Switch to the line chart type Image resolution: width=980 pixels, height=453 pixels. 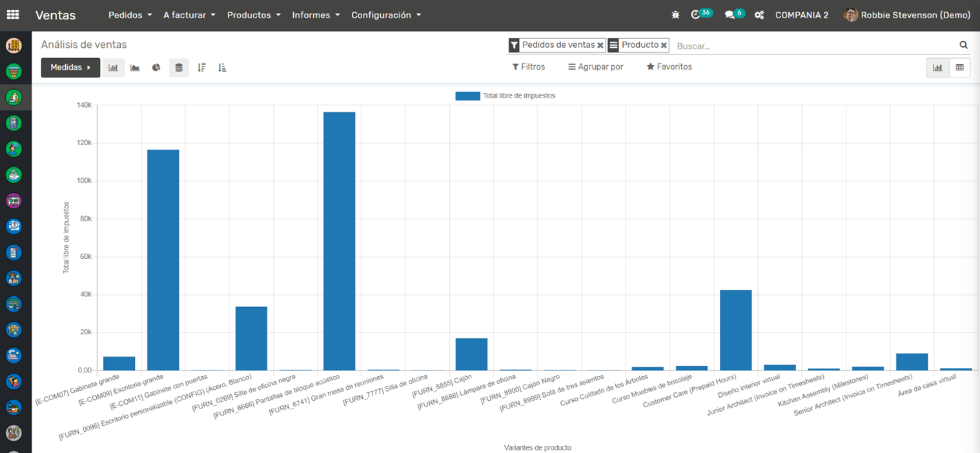(135, 68)
